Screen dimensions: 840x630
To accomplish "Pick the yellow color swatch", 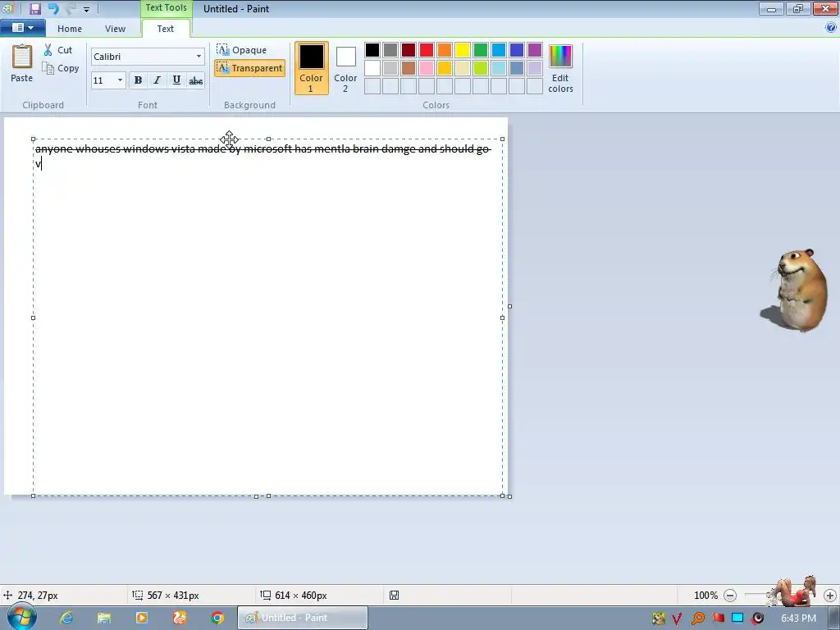I will 463,50.
